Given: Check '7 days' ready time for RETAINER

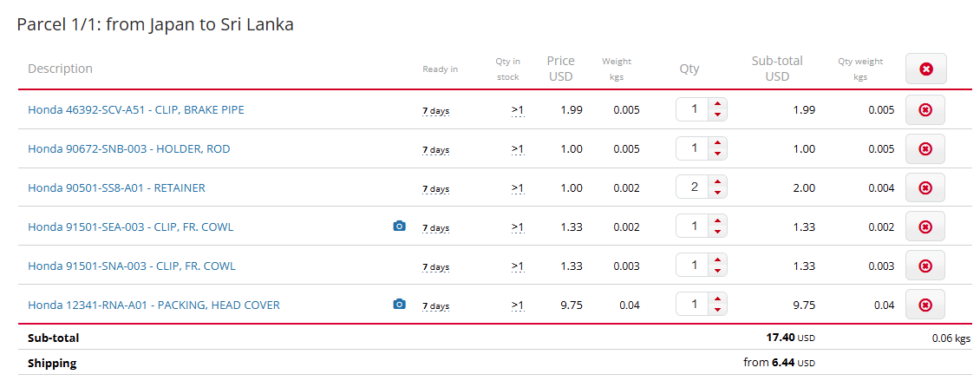Looking at the screenshot, I should tap(435, 189).
